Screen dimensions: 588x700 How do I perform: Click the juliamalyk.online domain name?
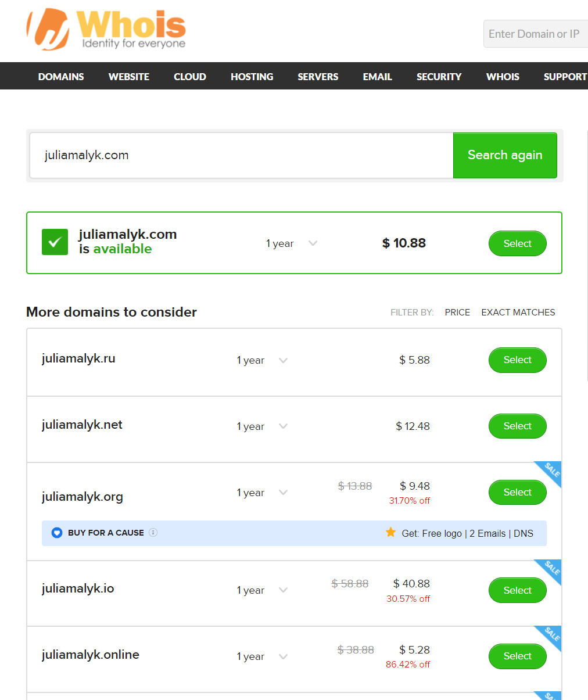point(91,655)
